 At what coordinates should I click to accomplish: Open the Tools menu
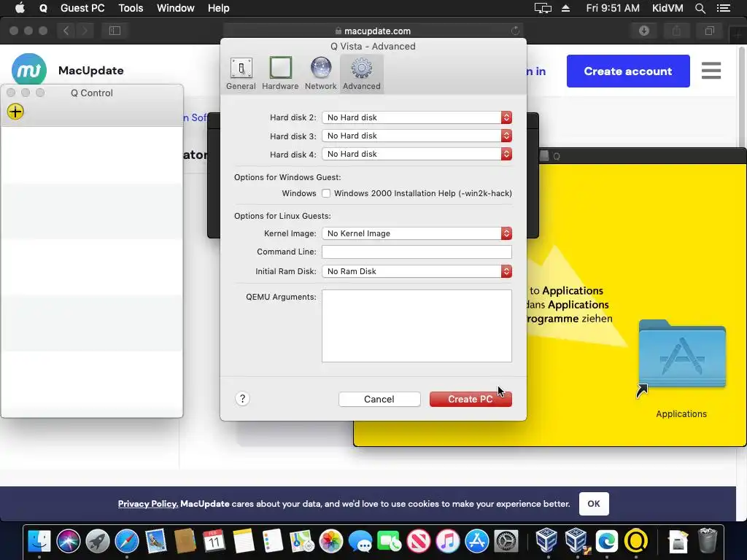pos(131,8)
